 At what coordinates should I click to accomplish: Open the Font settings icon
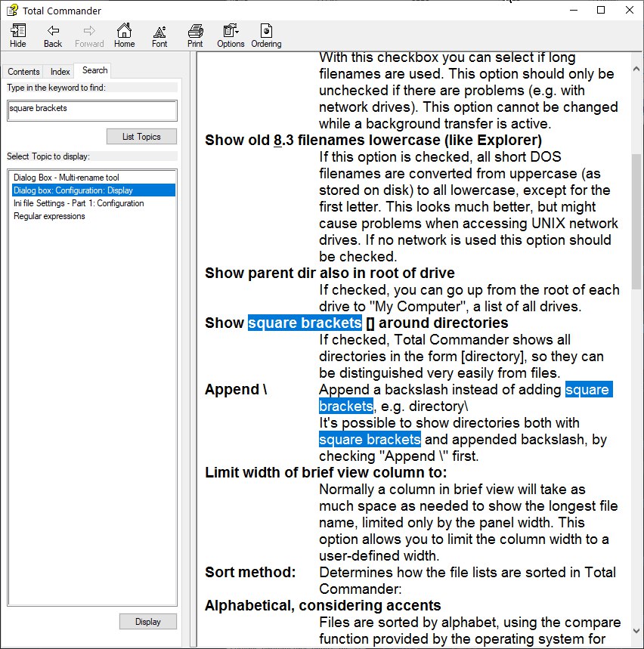159,36
